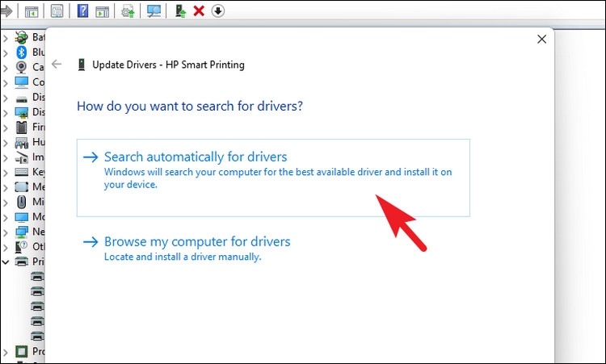Toggle the Show/Hide Console Tree toolbar icon
Screen dimensions: 606x364
(32, 11)
